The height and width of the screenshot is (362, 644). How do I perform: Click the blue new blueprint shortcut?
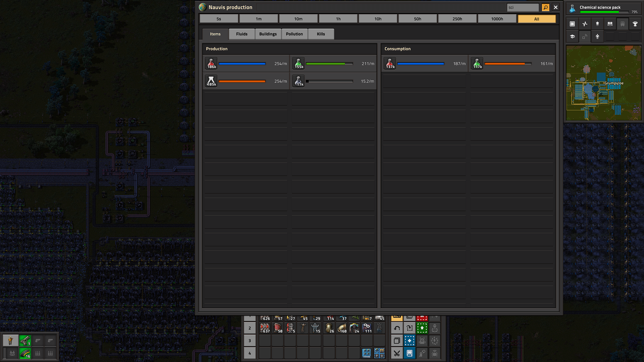(410, 341)
